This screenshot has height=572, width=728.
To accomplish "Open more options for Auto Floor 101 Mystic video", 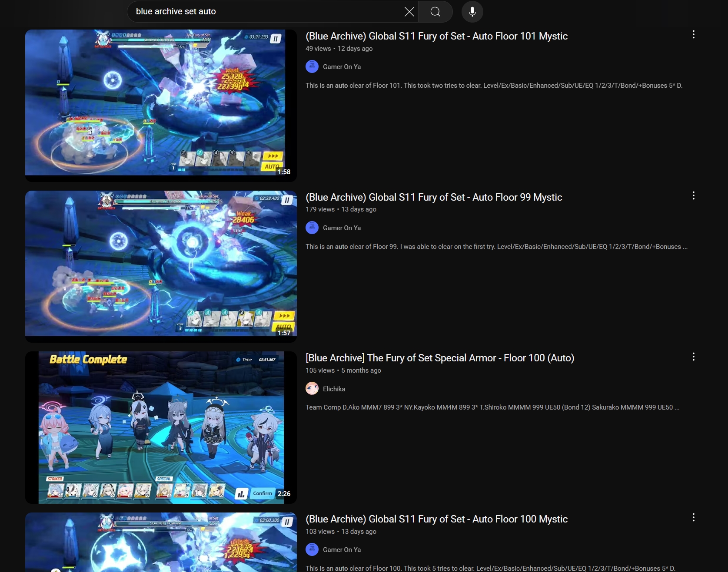I will [x=693, y=35].
